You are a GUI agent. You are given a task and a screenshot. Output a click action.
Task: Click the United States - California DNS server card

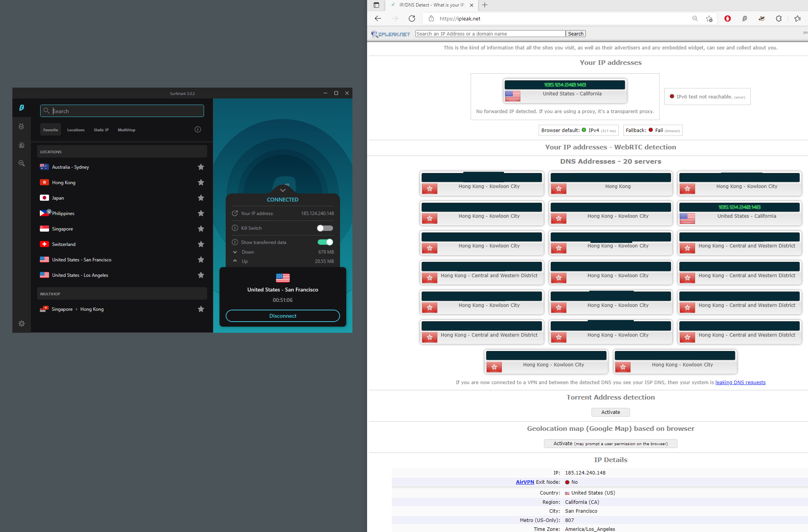739,213
